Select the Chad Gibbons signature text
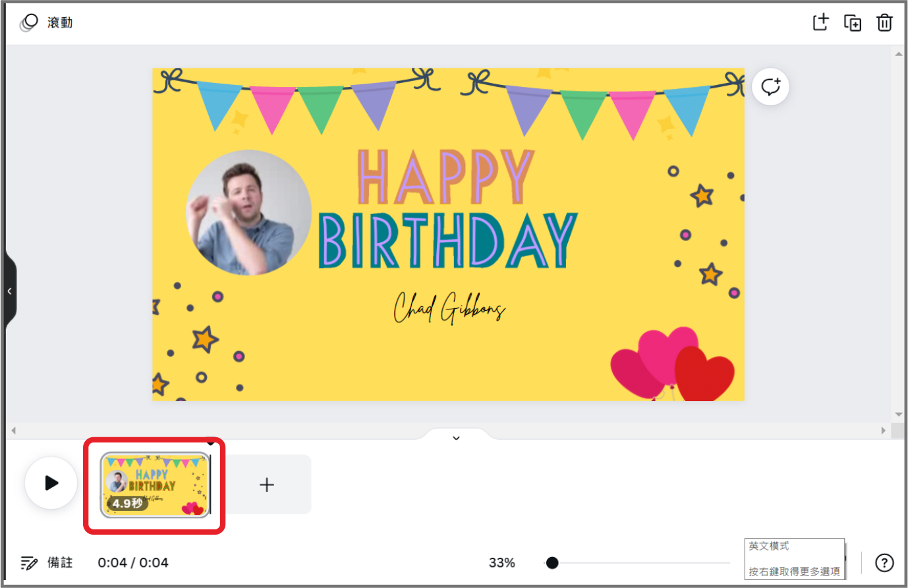Image resolution: width=908 pixels, height=588 pixels. tap(449, 308)
